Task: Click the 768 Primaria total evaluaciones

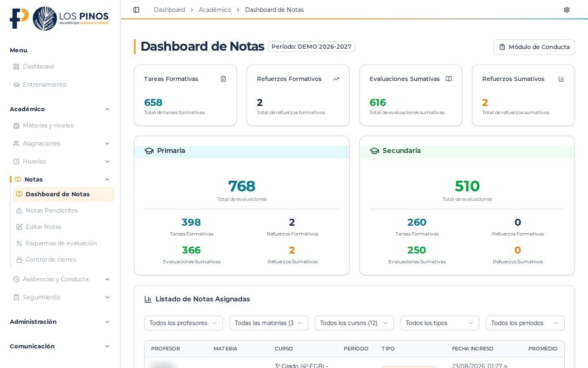Action: [242, 186]
